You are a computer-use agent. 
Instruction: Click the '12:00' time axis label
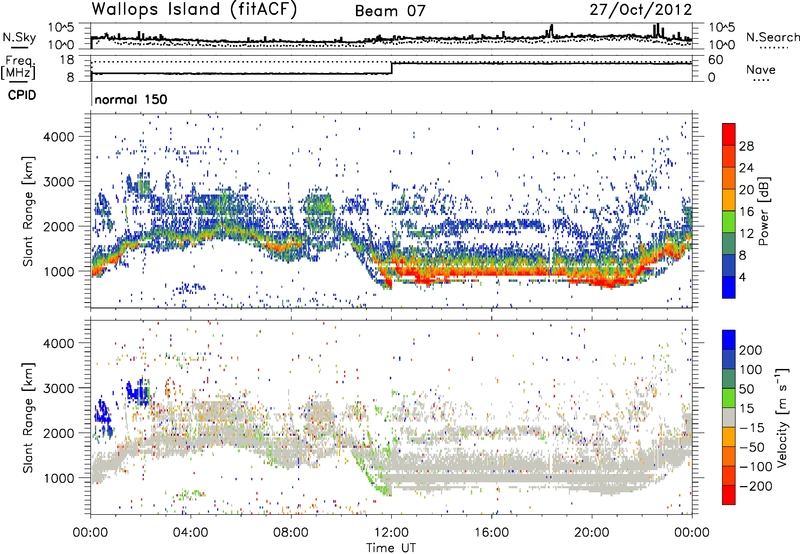pos(391,533)
